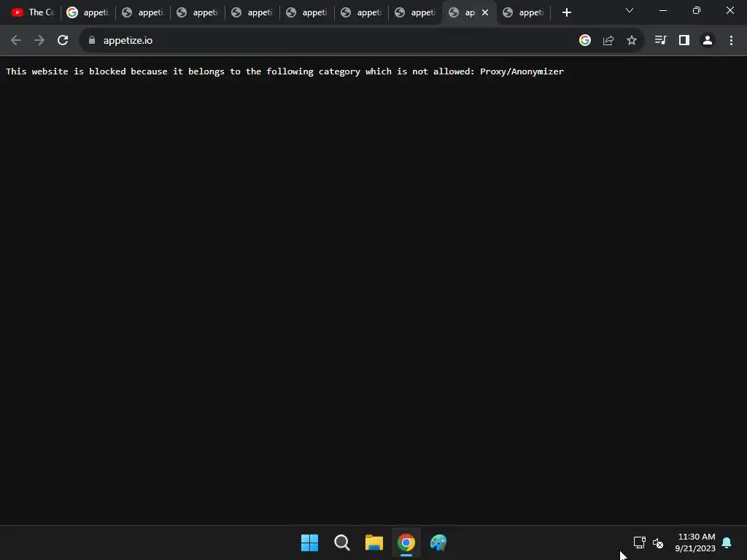
Task: Click the Chrome taskbar icon
Action: [406, 542]
